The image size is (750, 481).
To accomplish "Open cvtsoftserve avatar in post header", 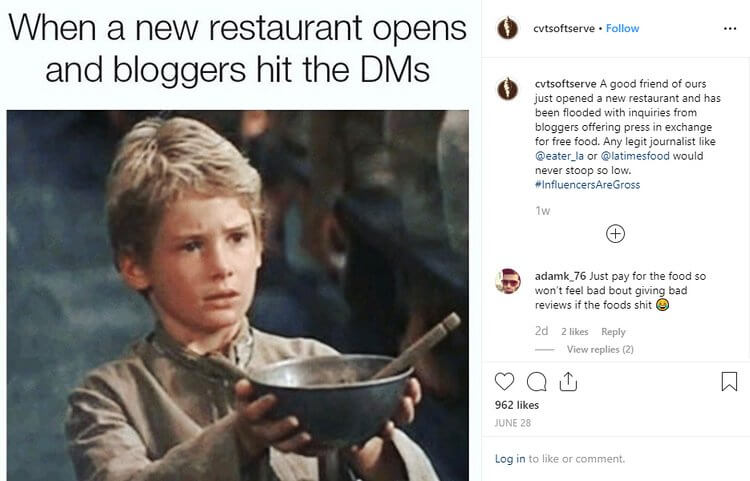I will point(507,28).
